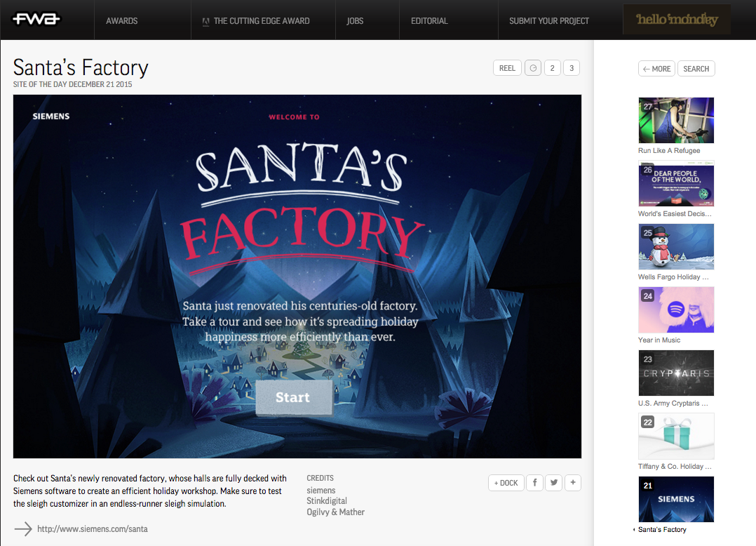
Task: Open the siemens credit link
Action: (x=321, y=490)
